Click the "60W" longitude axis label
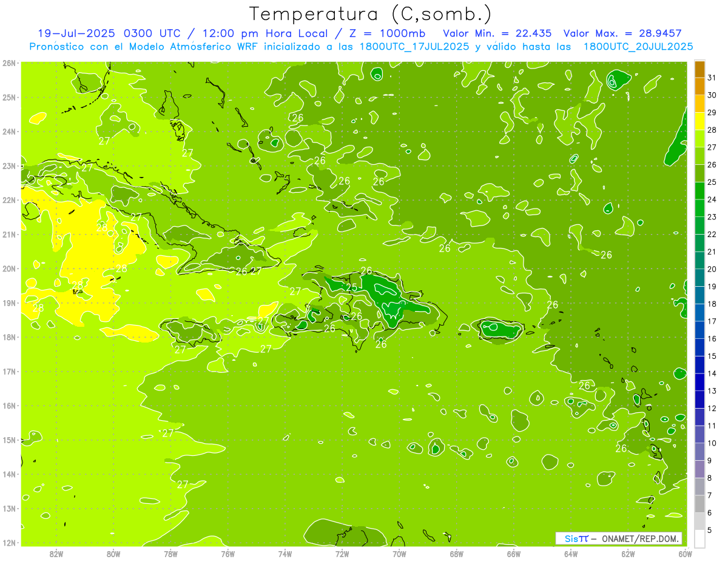Image resolution: width=728 pixels, height=562 pixels. [686, 554]
